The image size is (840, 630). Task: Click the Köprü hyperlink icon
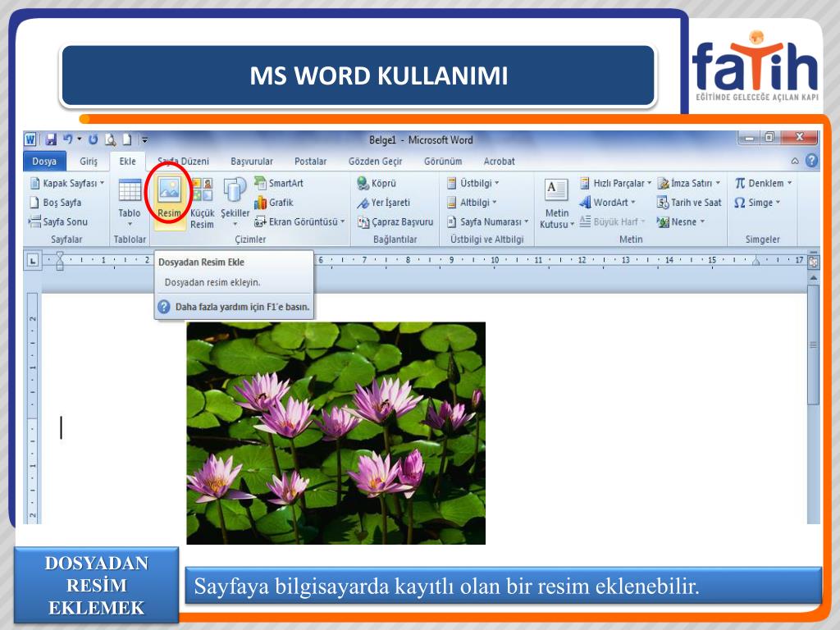click(x=363, y=183)
